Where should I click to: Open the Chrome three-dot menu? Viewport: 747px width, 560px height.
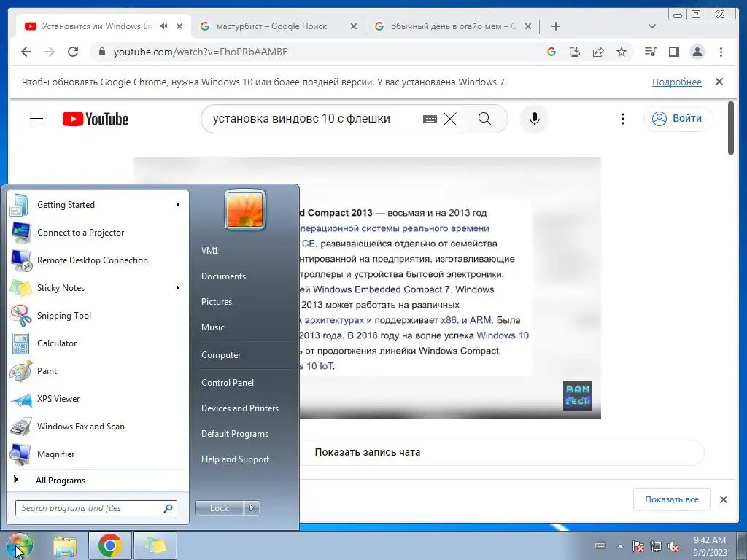click(721, 52)
